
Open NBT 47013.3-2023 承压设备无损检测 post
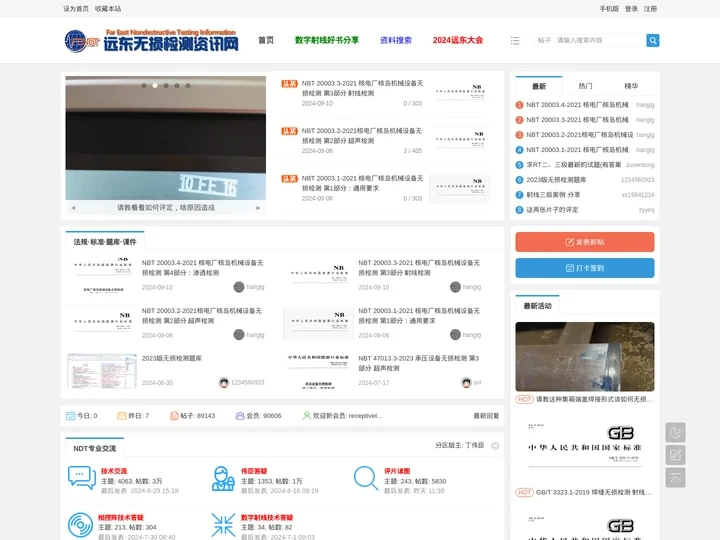[x=418, y=363]
